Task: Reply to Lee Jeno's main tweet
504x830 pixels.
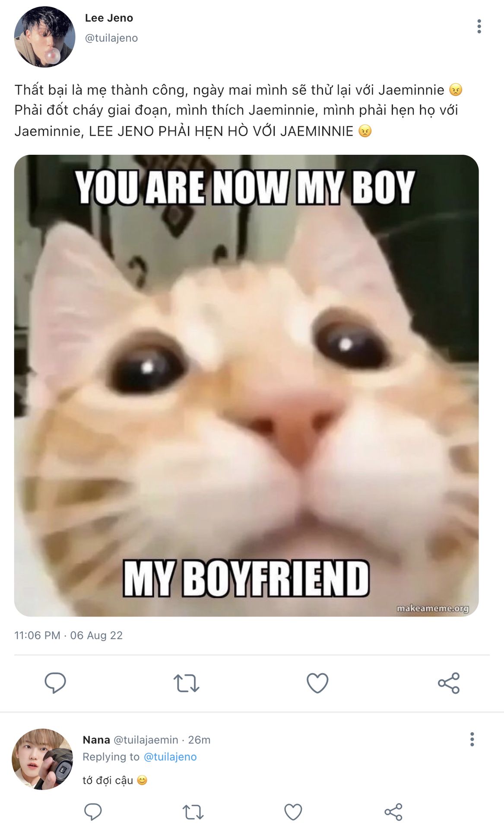Action: tap(55, 683)
